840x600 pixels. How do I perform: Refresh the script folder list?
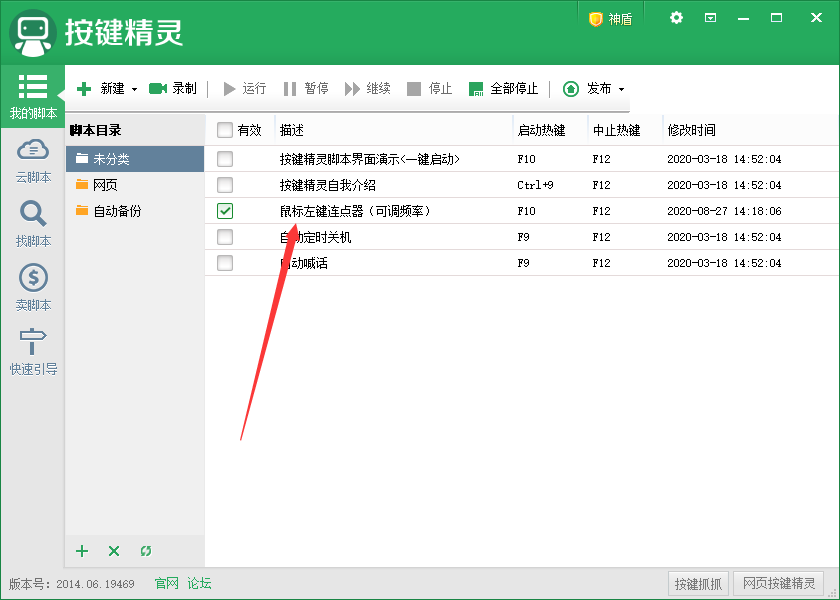tap(145, 551)
